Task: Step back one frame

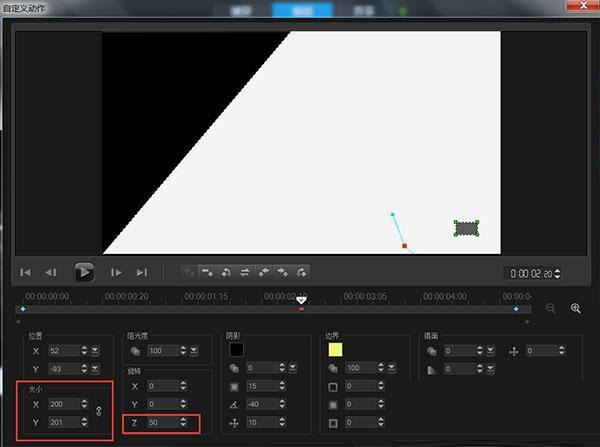Action: coord(51,272)
